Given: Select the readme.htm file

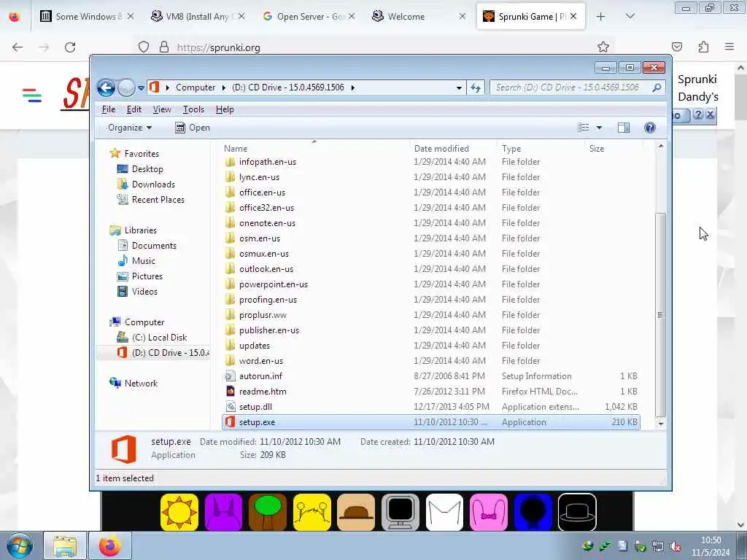Looking at the screenshot, I should (430, 392).
